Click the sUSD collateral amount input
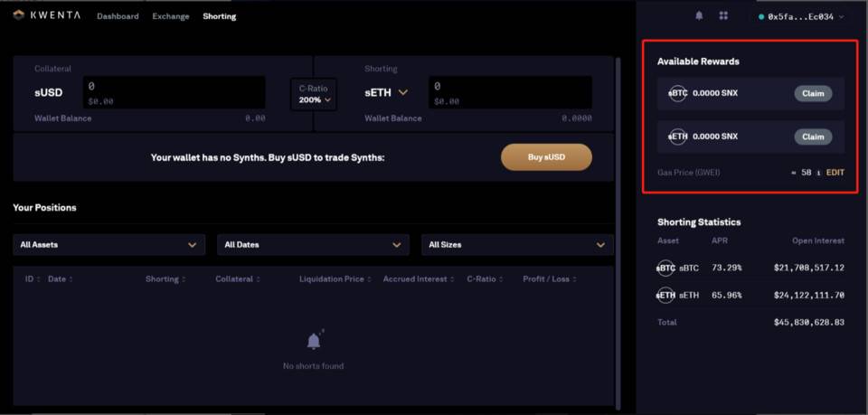The width and height of the screenshot is (868, 415). [174, 92]
